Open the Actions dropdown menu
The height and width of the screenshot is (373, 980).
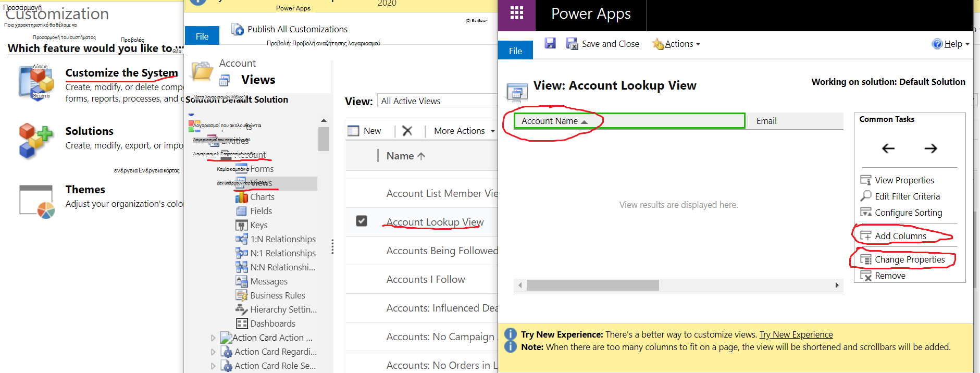676,44
